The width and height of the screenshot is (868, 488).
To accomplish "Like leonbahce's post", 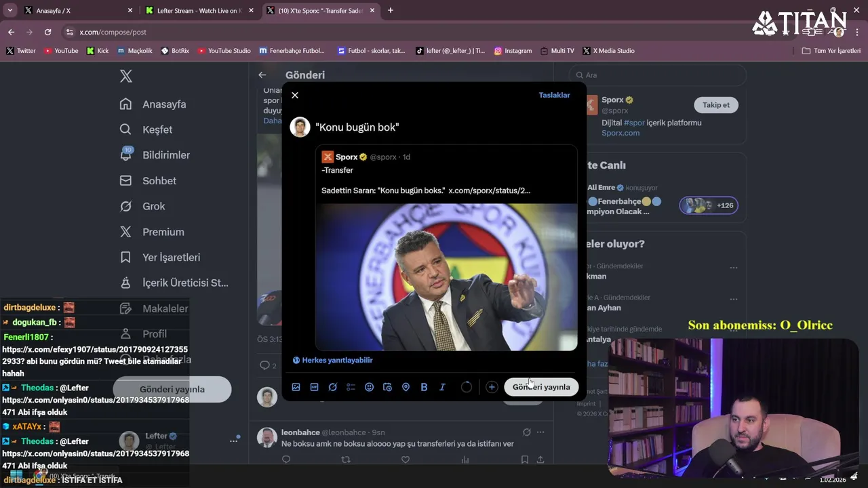I will click(x=406, y=460).
